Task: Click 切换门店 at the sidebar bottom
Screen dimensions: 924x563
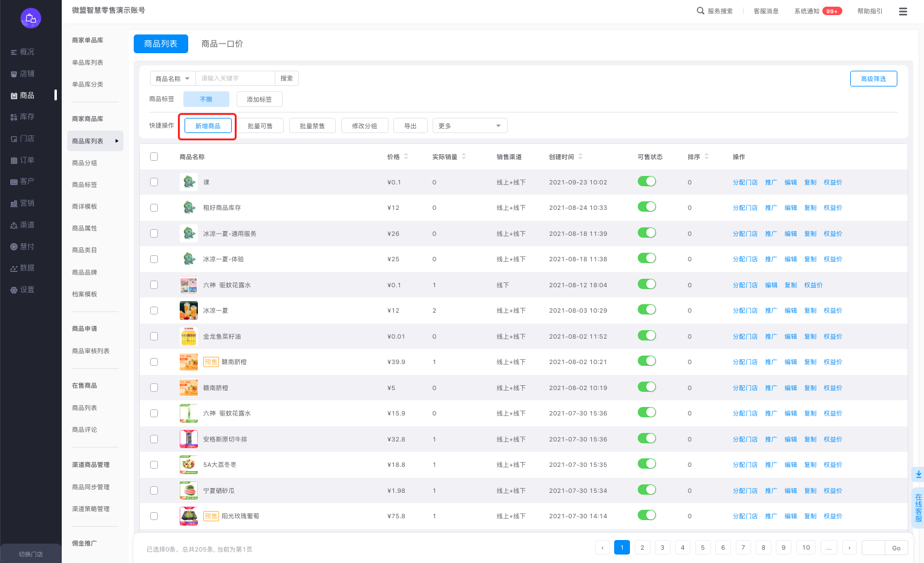Action: coord(31,554)
